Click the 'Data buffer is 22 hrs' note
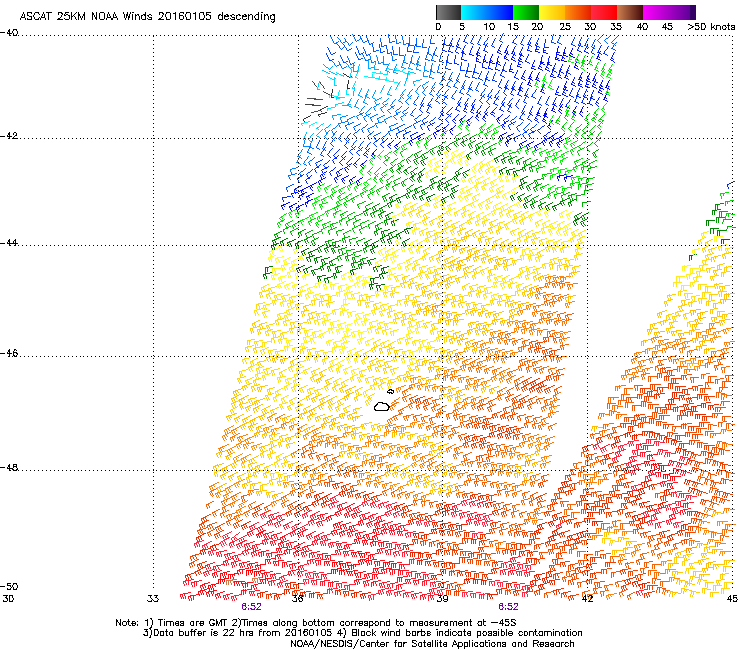 coord(362,633)
